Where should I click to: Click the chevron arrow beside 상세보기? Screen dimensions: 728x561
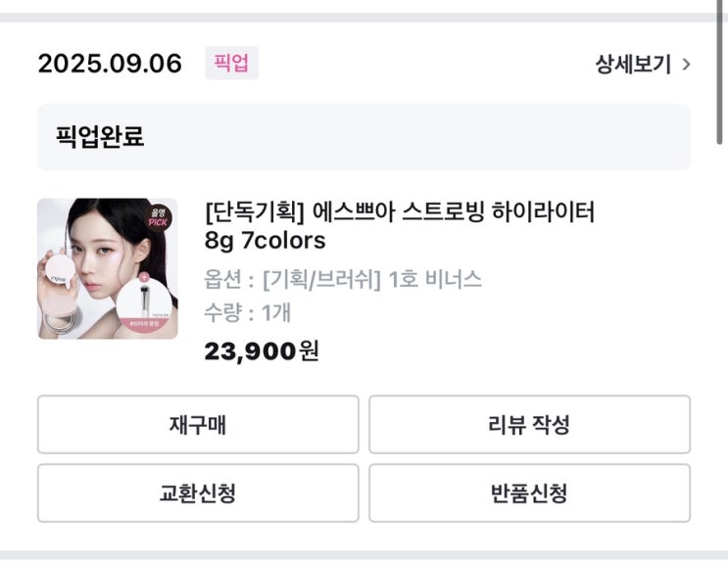686,65
